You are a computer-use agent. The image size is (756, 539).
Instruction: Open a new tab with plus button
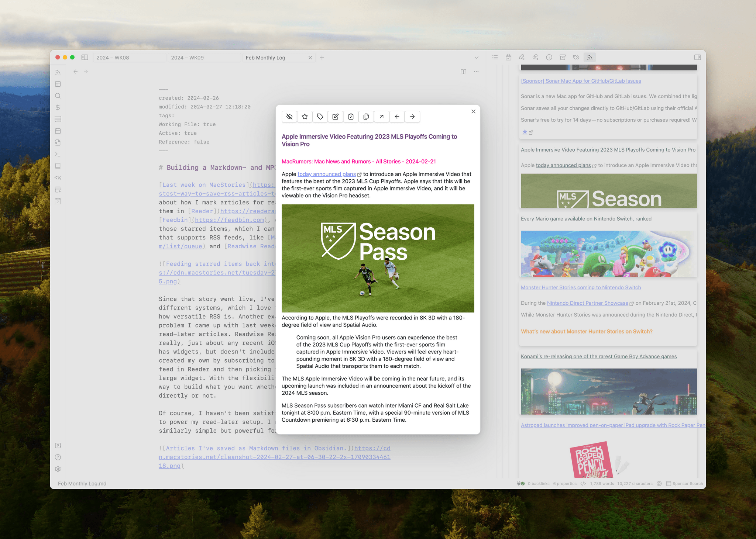[322, 58]
